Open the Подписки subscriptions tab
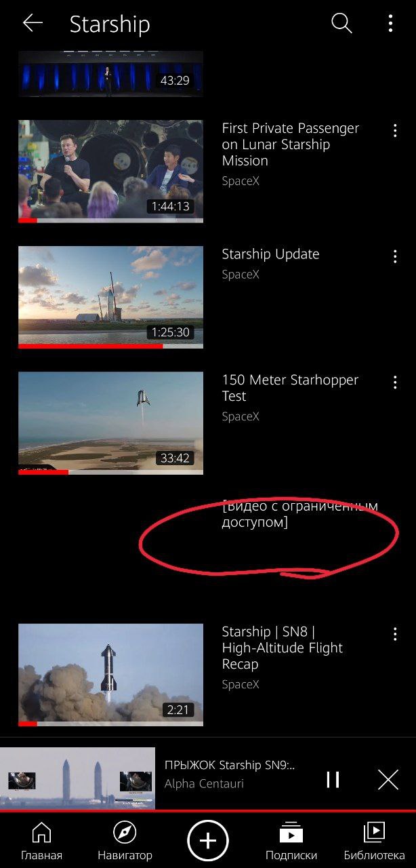The width and height of the screenshot is (416, 868). click(x=291, y=841)
